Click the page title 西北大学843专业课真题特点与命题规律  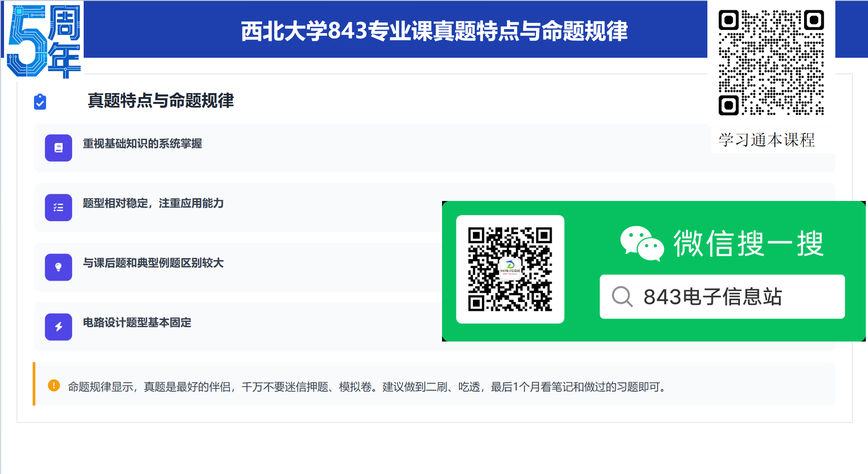point(434,31)
